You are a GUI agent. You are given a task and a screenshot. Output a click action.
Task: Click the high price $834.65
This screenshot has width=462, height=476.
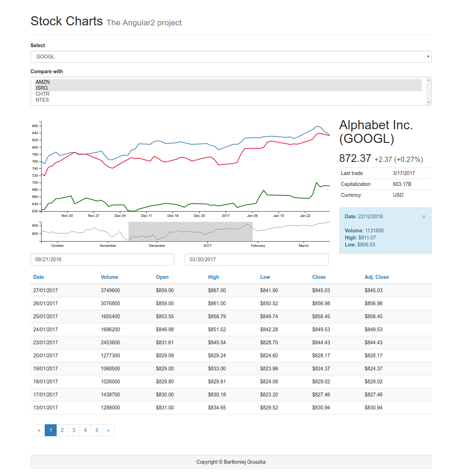[217, 408]
